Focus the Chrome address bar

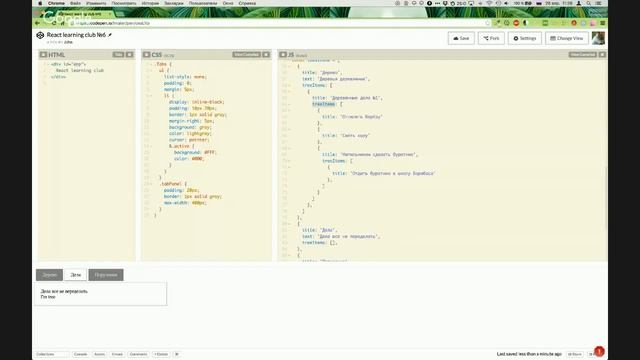(278, 23)
